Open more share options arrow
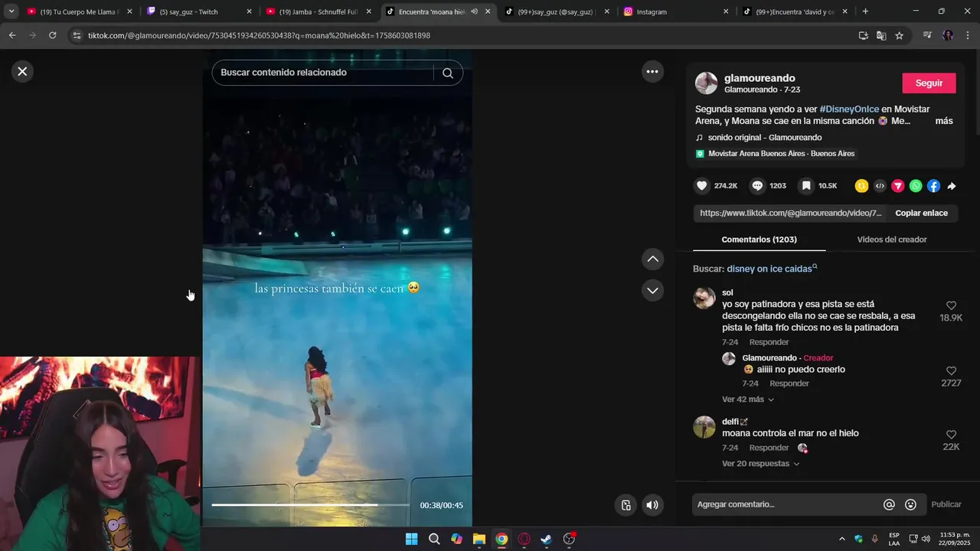 click(x=952, y=186)
